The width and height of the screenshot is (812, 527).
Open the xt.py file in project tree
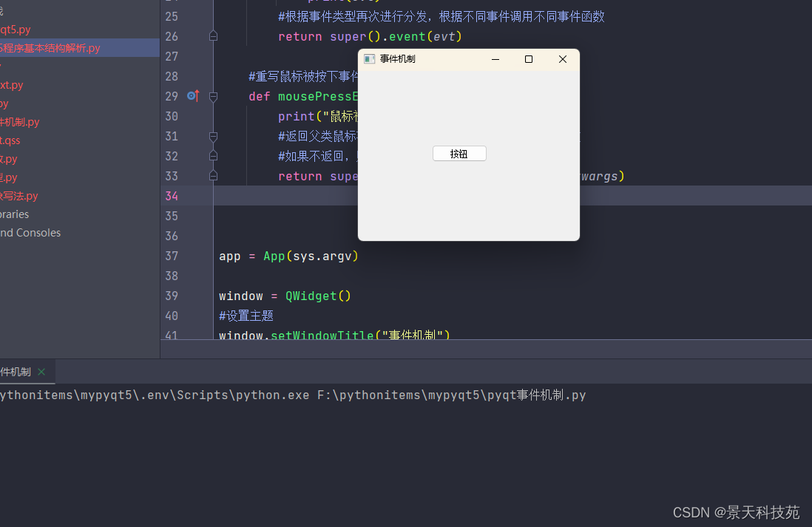[x=11, y=85]
